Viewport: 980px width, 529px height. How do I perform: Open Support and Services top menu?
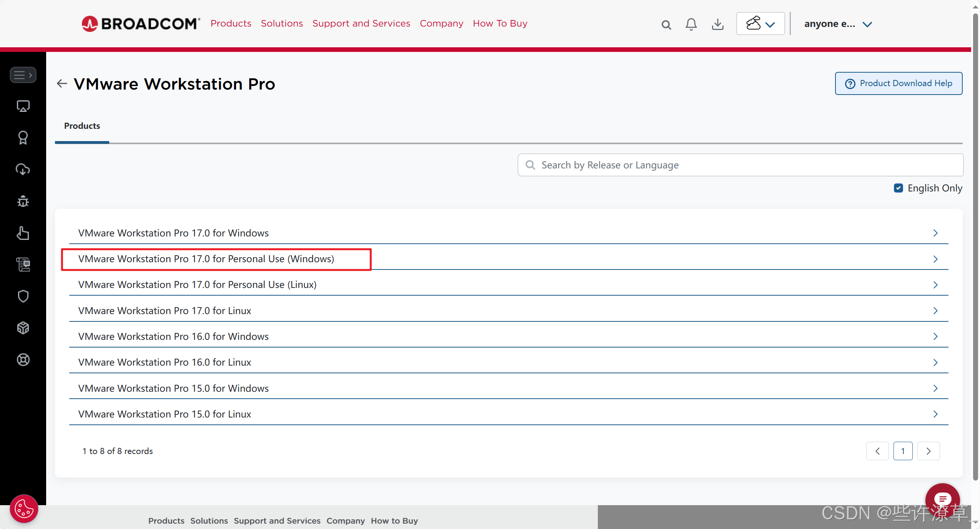[361, 23]
